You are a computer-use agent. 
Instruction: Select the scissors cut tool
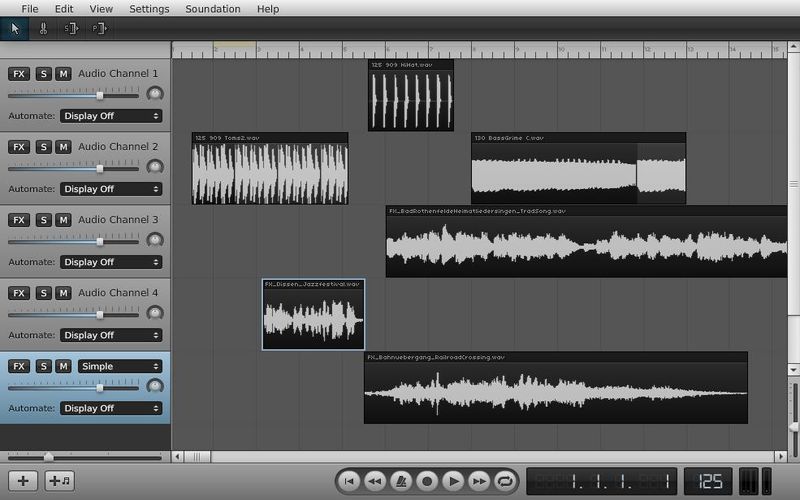[43, 29]
